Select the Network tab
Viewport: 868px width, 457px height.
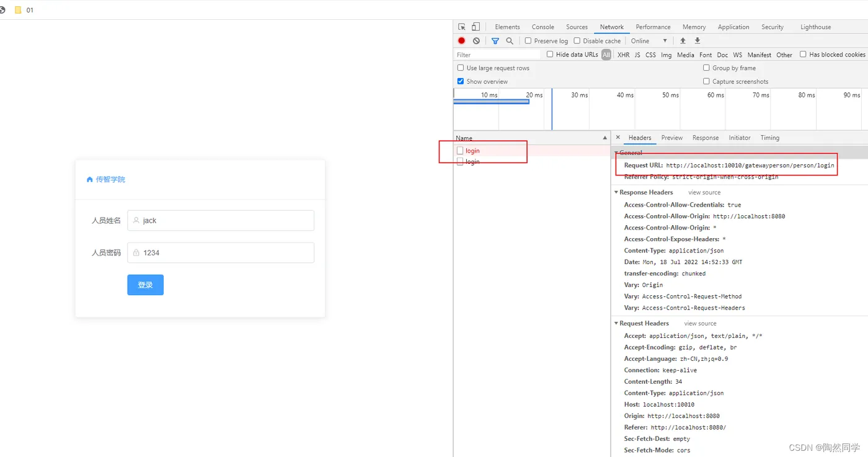(612, 27)
